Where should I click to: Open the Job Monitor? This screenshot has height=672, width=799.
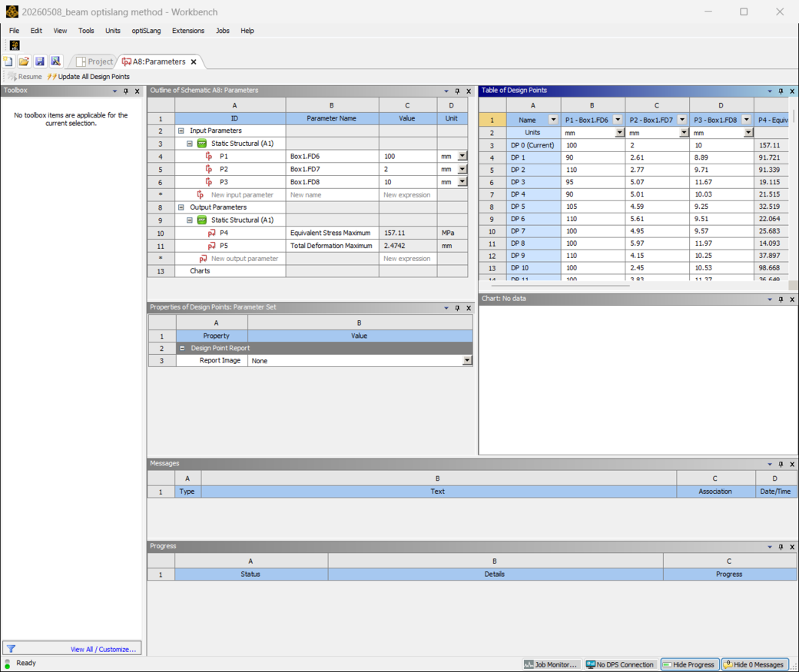pos(552,664)
